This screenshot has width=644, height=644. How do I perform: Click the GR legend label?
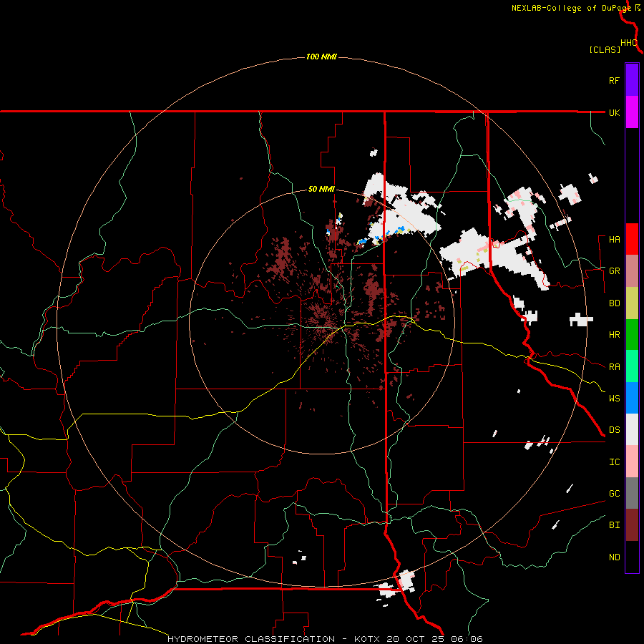tap(614, 271)
